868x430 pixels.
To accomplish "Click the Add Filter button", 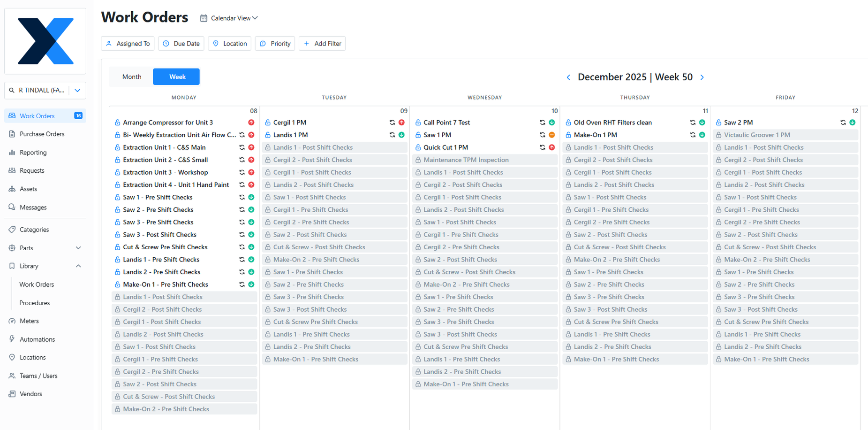I will point(322,43).
